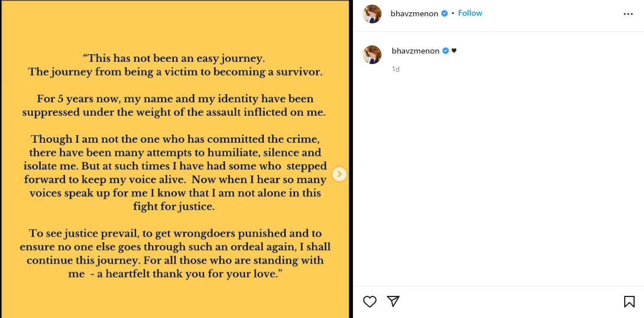Save the post using the bookmark icon
The width and height of the screenshot is (644, 318).
click(x=629, y=301)
